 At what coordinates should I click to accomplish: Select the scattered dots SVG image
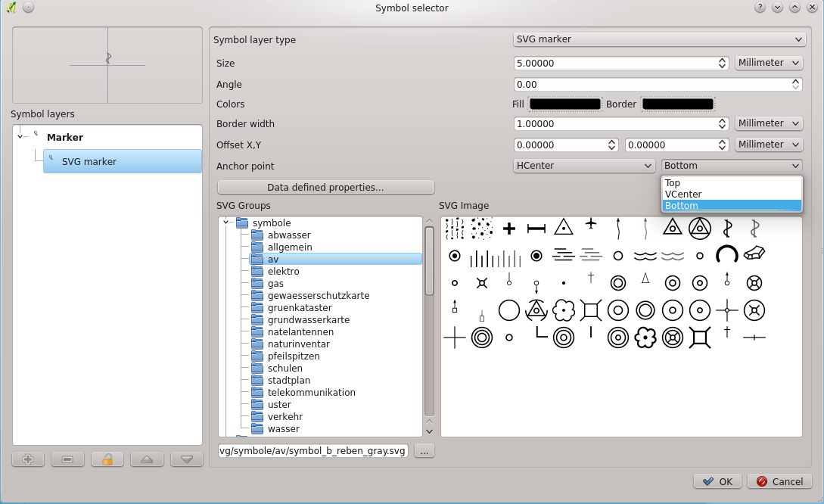481,229
